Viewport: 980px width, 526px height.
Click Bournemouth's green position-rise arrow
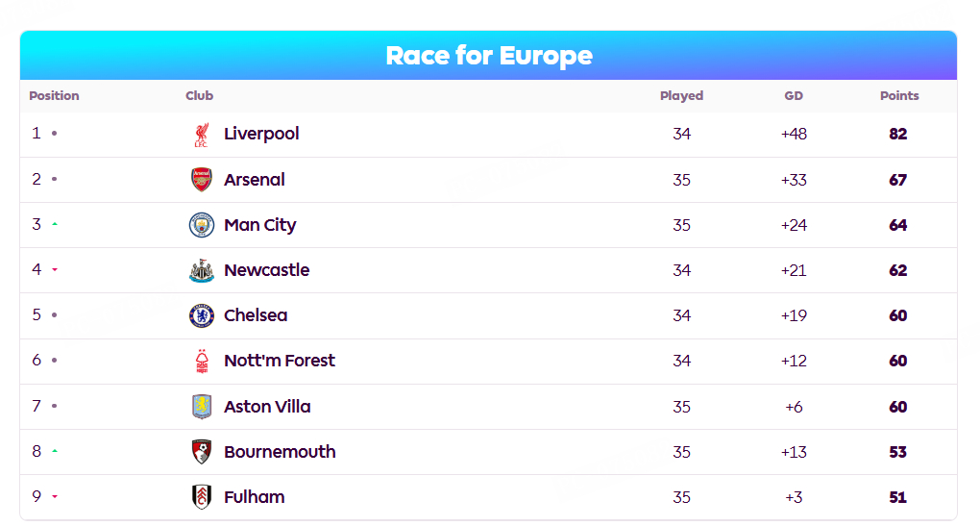[x=55, y=451]
